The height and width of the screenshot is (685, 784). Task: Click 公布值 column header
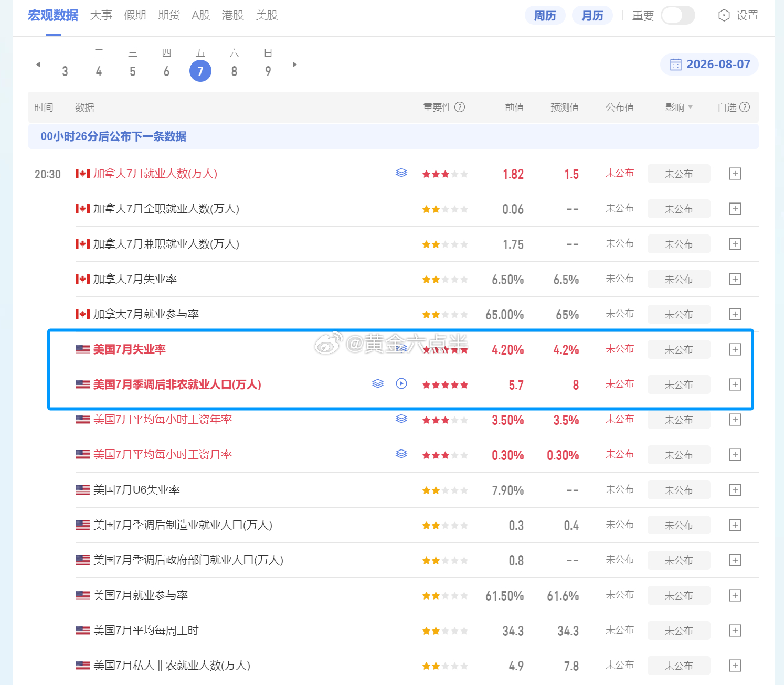[x=620, y=107]
